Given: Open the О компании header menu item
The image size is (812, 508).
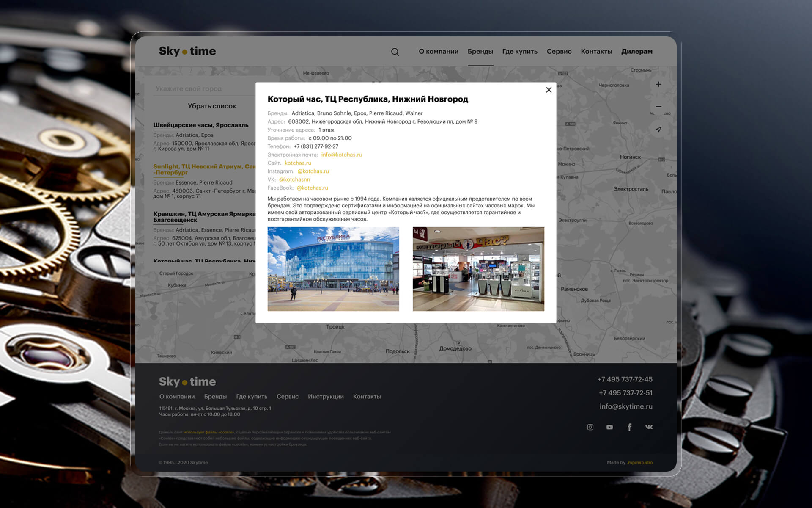Looking at the screenshot, I should (x=439, y=51).
